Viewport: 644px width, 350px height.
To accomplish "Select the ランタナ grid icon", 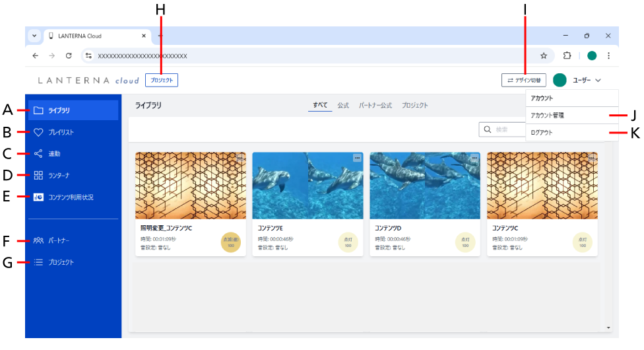I will [38, 175].
